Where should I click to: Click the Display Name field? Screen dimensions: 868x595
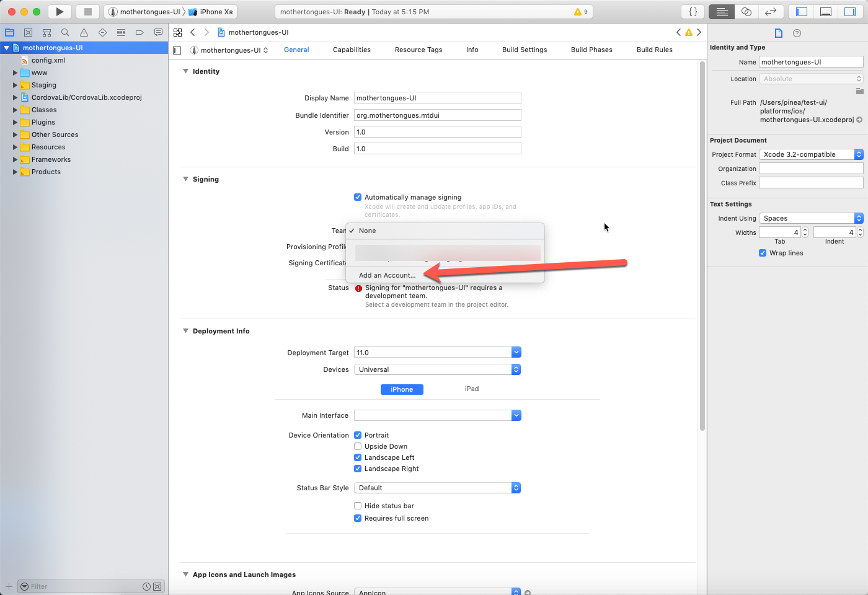tap(438, 98)
